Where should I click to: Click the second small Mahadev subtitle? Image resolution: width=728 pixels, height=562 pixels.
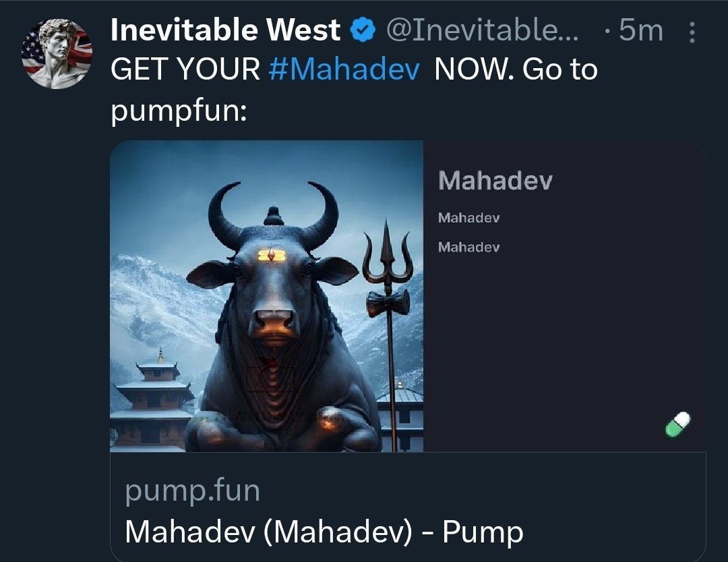tap(469, 247)
